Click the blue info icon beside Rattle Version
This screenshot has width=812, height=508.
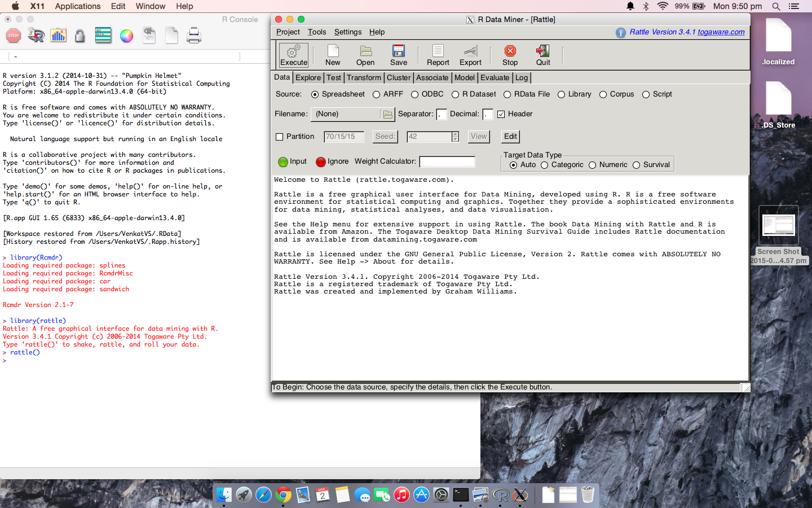[x=621, y=33]
